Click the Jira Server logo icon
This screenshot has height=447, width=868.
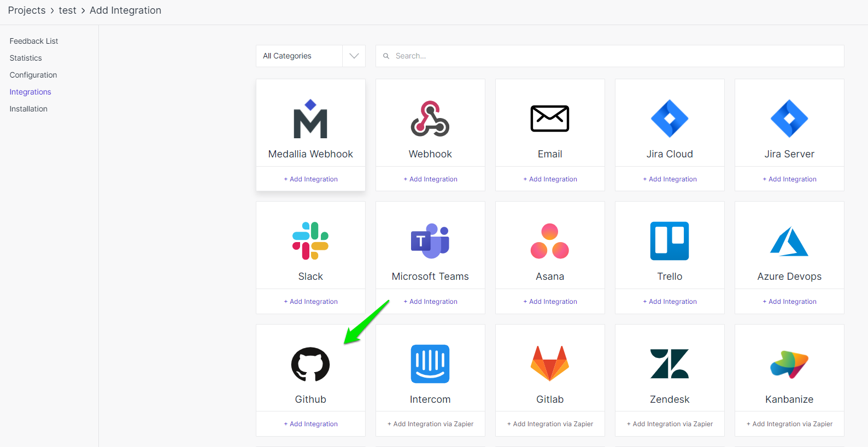[789, 119]
